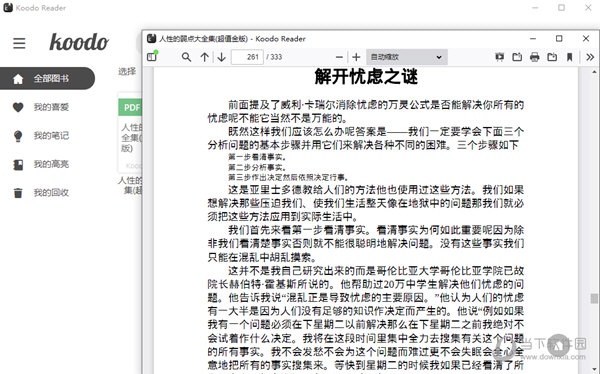The image size is (600, 374).
Task: Minimize the PDF reader window
Action: pos(533,39)
